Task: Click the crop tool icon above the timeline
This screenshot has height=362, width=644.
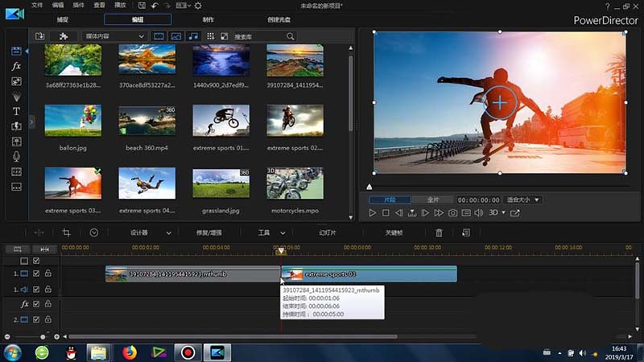Action: [67, 232]
